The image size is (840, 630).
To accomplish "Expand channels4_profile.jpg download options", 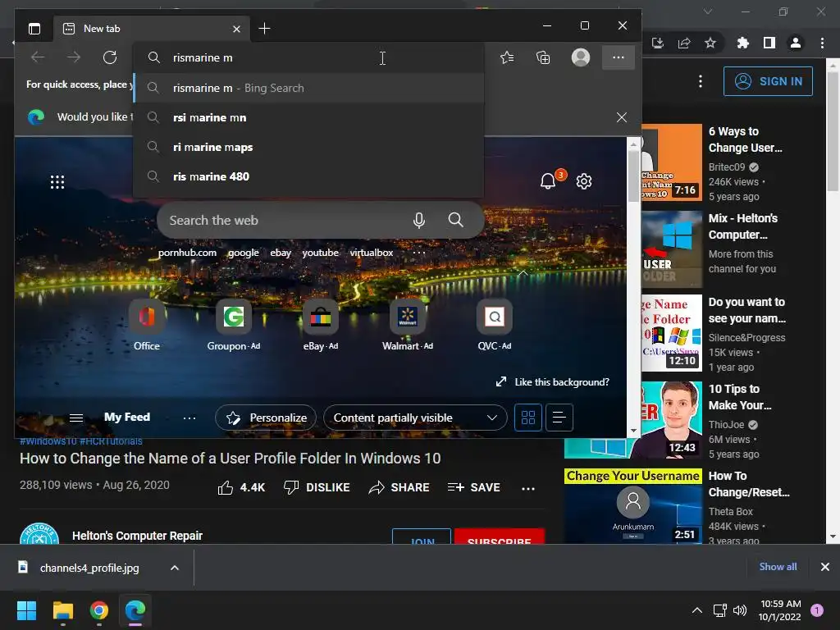I will [x=175, y=568].
